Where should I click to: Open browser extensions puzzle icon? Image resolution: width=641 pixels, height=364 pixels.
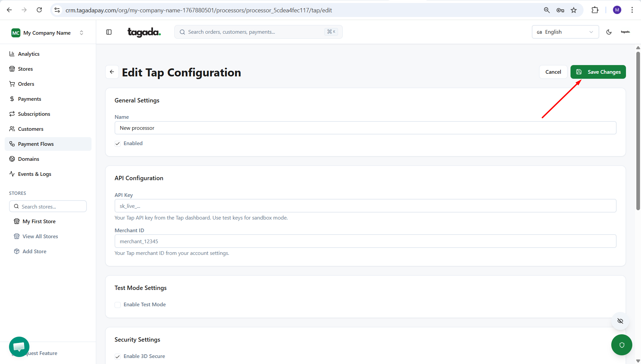595,10
